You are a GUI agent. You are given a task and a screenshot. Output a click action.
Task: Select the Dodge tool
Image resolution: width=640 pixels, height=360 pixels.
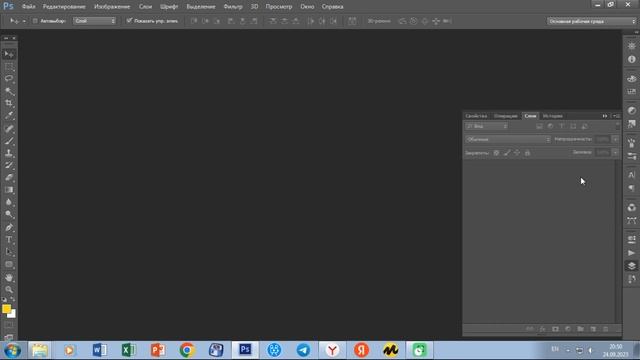(9, 214)
